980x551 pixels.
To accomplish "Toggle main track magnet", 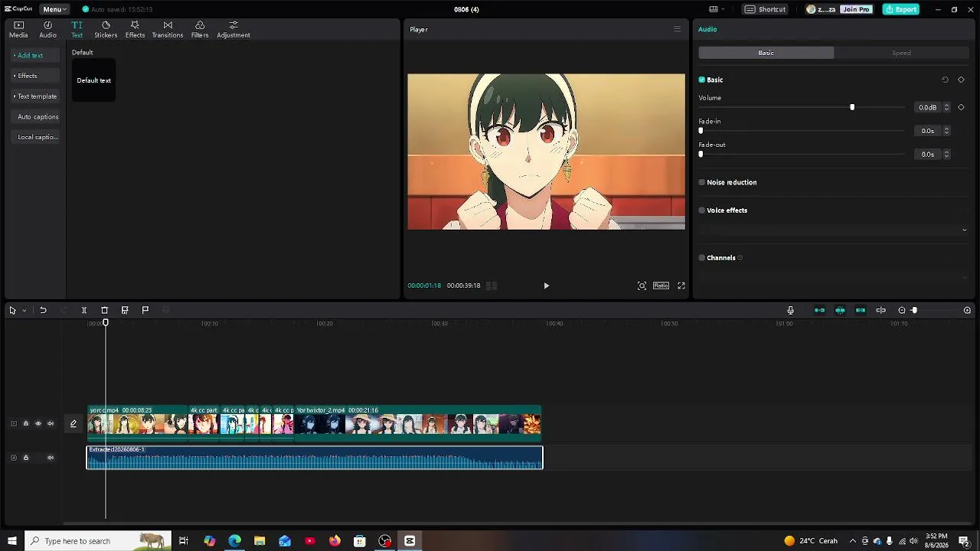I will 820,310.
